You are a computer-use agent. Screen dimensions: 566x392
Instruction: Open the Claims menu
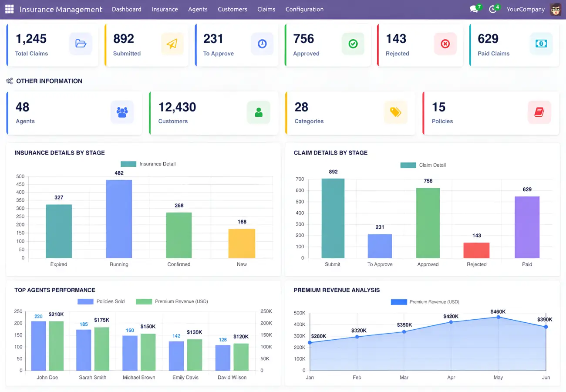point(266,9)
